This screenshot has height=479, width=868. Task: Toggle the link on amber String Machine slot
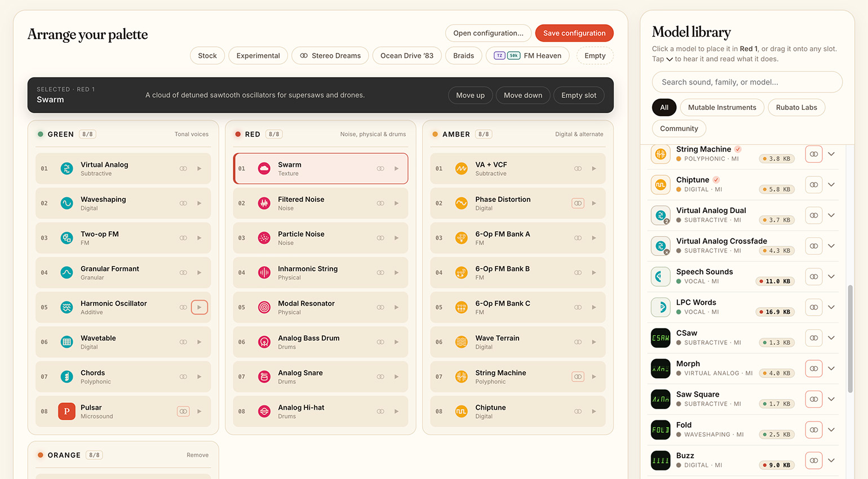[578, 377]
